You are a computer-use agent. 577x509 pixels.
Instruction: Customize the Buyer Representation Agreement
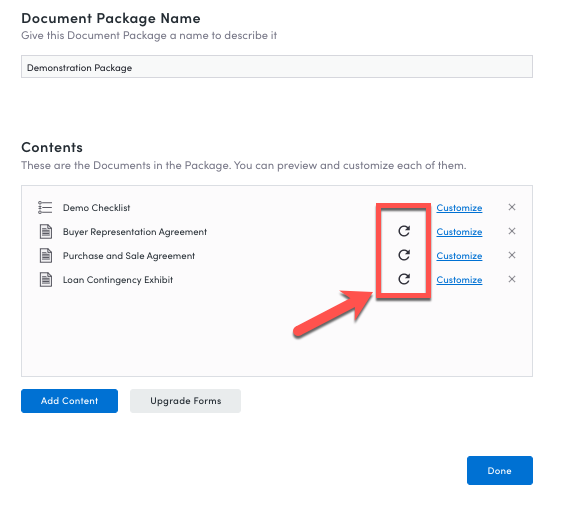459,231
